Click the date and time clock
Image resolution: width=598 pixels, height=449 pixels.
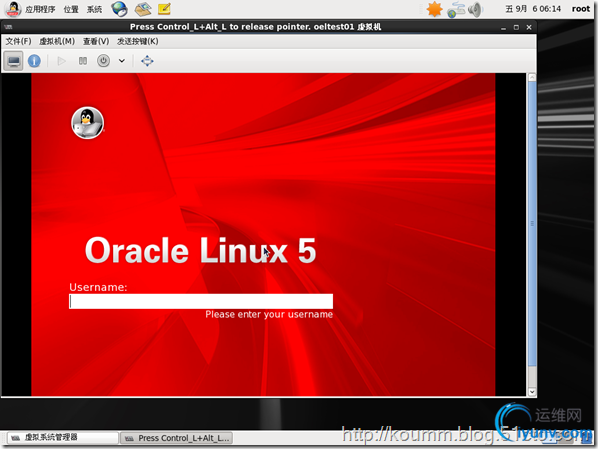(x=533, y=9)
